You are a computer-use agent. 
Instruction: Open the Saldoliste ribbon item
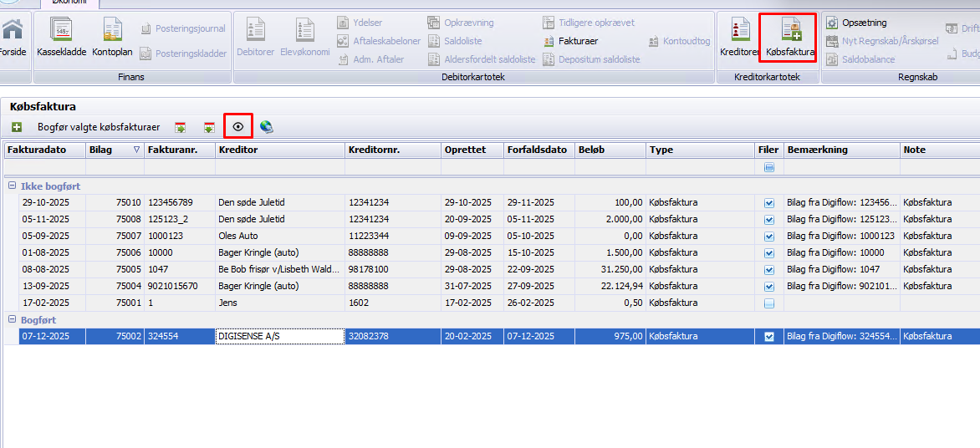point(457,41)
